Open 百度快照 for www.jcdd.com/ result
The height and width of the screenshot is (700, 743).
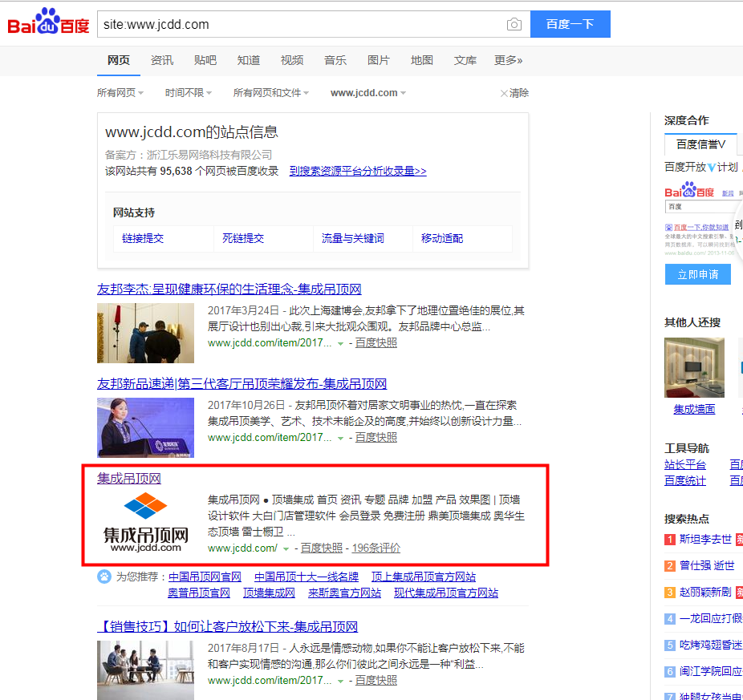point(322,548)
